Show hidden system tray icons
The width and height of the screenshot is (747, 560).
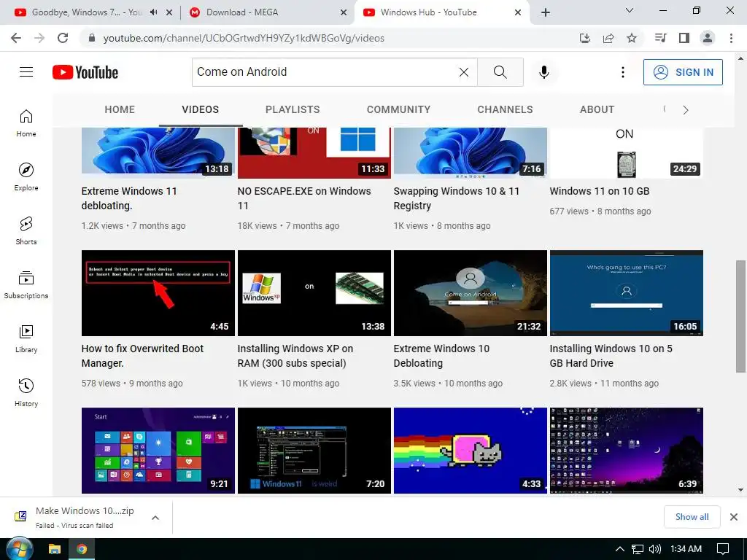pos(620,549)
